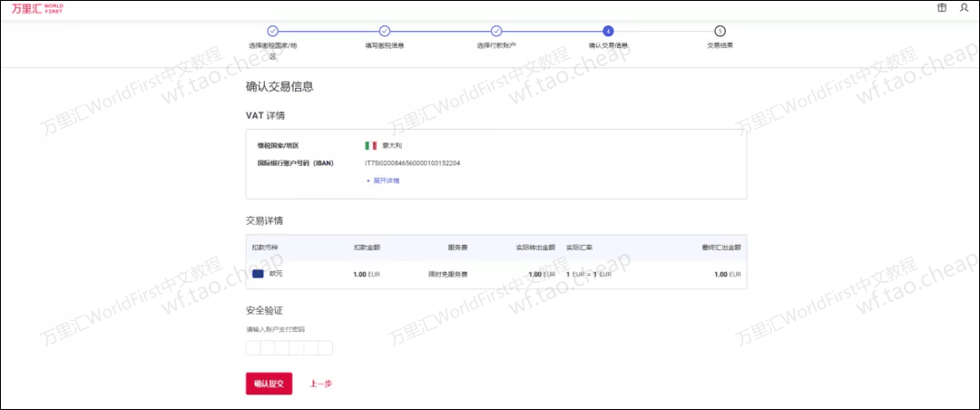Viewport: 980px width, 410px height.
Task: Click 缴税国家/地区 label
Action: 279,146
